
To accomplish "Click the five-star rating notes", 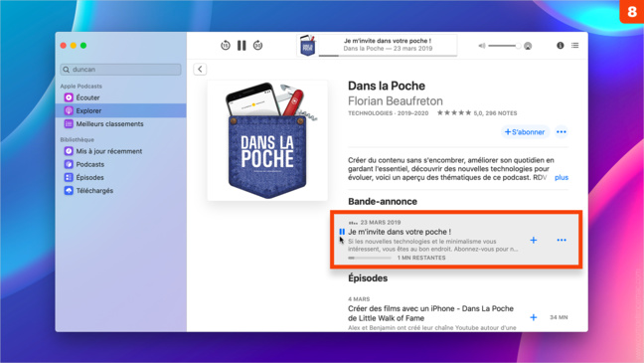I will pos(477,113).
